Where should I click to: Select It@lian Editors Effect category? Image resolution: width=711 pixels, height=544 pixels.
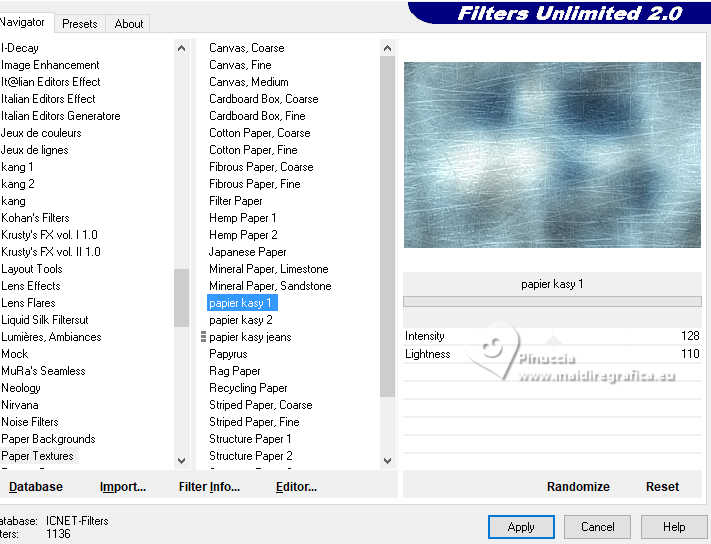pyautogui.click(x=51, y=82)
